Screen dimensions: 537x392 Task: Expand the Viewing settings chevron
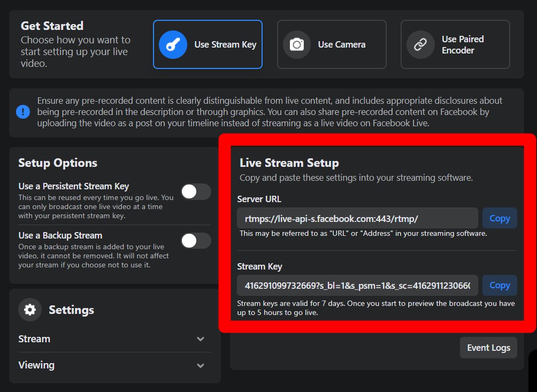(201, 365)
